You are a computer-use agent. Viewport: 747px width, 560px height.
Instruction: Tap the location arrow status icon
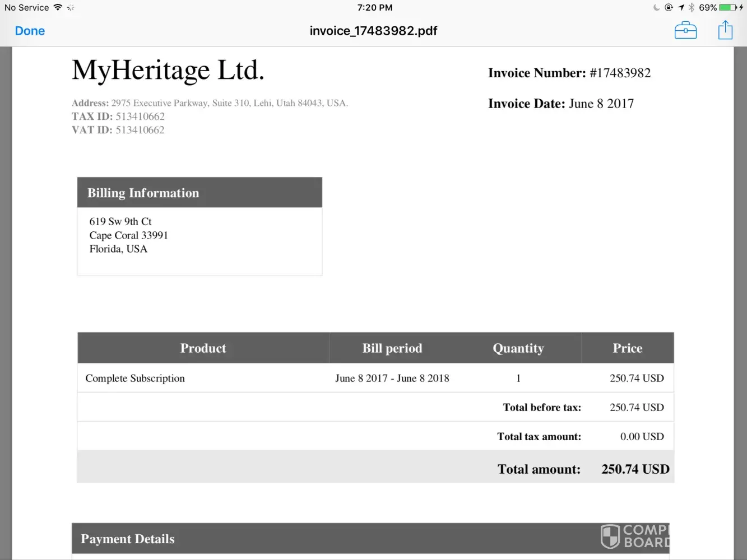tap(681, 7)
